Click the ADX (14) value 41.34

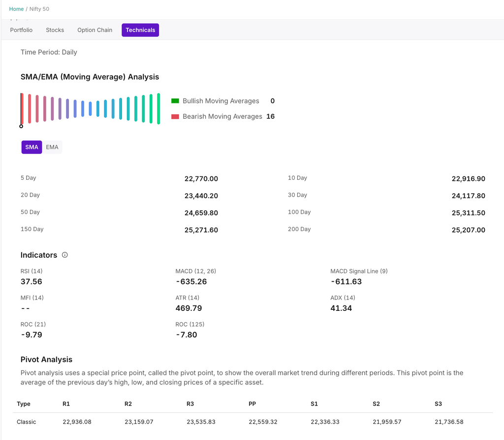click(x=341, y=308)
